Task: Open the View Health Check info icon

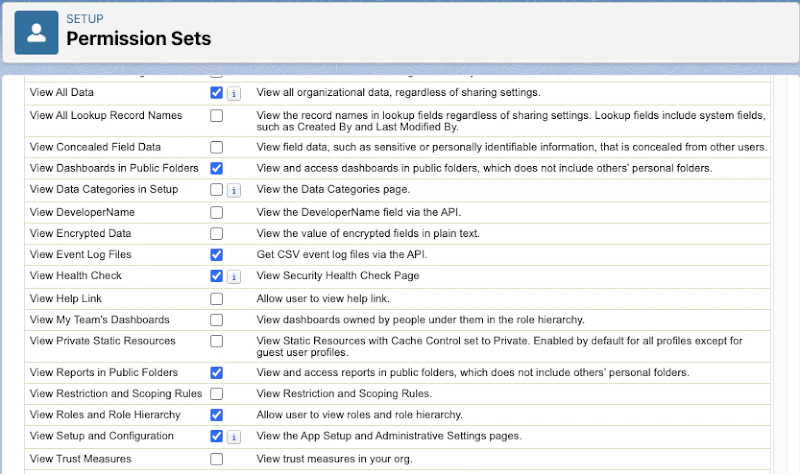Action: pos(233,277)
